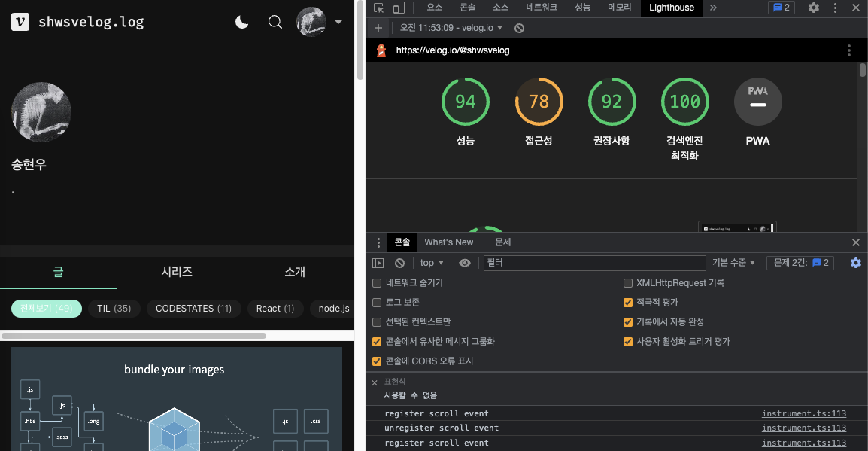Create a live expression with eye icon
The height and width of the screenshot is (451, 868).
(x=465, y=263)
